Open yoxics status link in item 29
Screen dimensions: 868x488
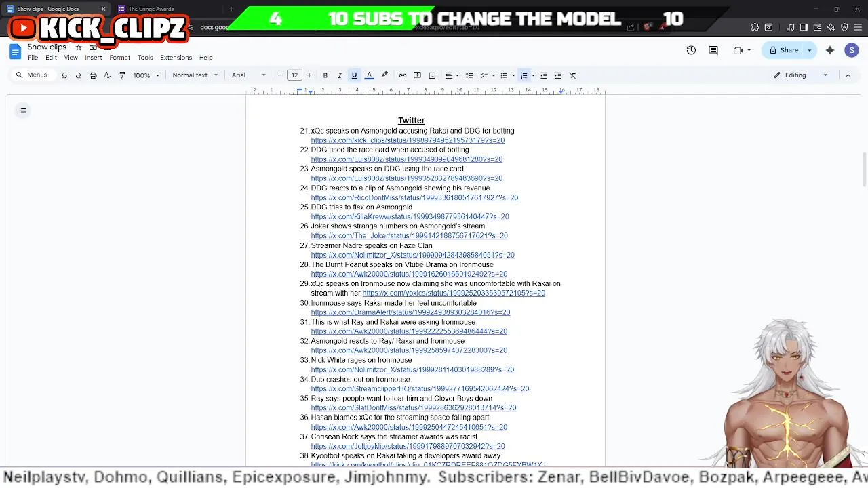(x=454, y=293)
